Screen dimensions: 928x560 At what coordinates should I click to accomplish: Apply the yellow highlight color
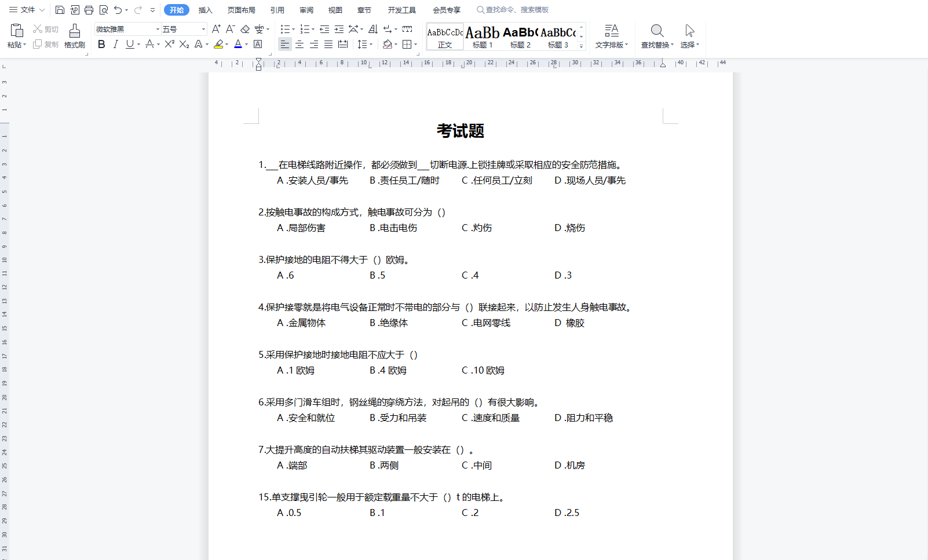[x=218, y=44]
